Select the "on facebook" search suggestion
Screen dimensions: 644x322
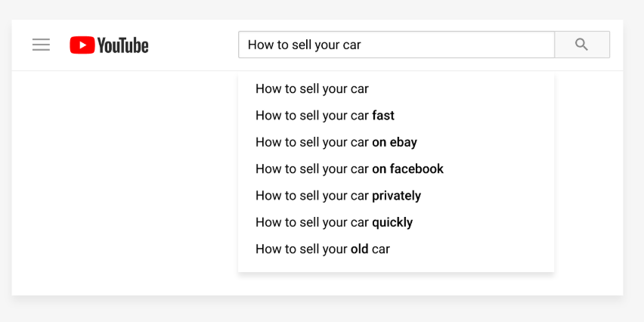pos(349,169)
